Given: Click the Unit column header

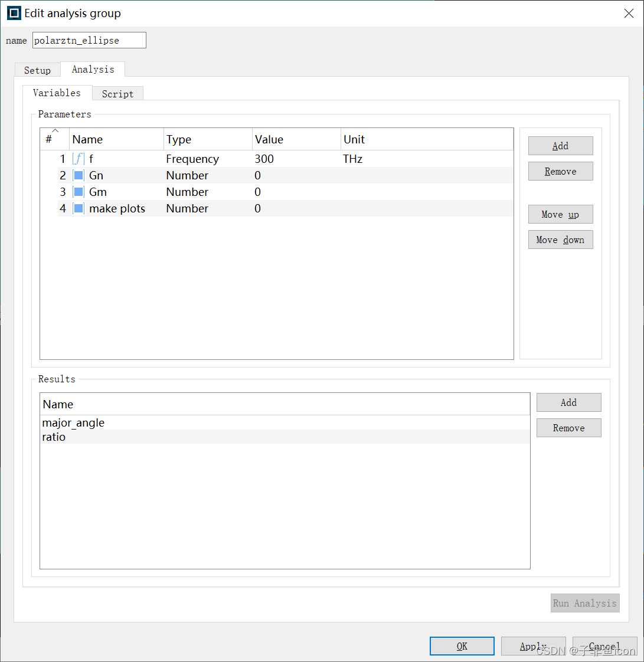Looking at the screenshot, I should click(427, 139).
